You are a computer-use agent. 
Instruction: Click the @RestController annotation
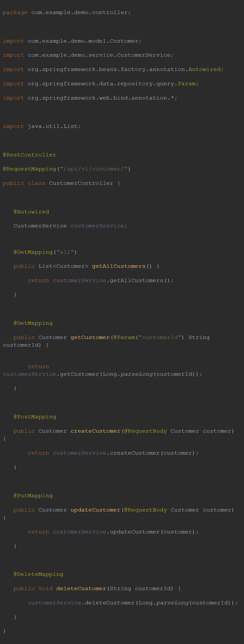coord(29,155)
